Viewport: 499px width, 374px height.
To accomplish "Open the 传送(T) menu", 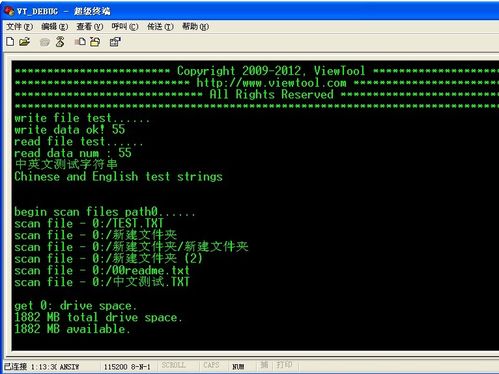I will pyautogui.click(x=160, y=27).
